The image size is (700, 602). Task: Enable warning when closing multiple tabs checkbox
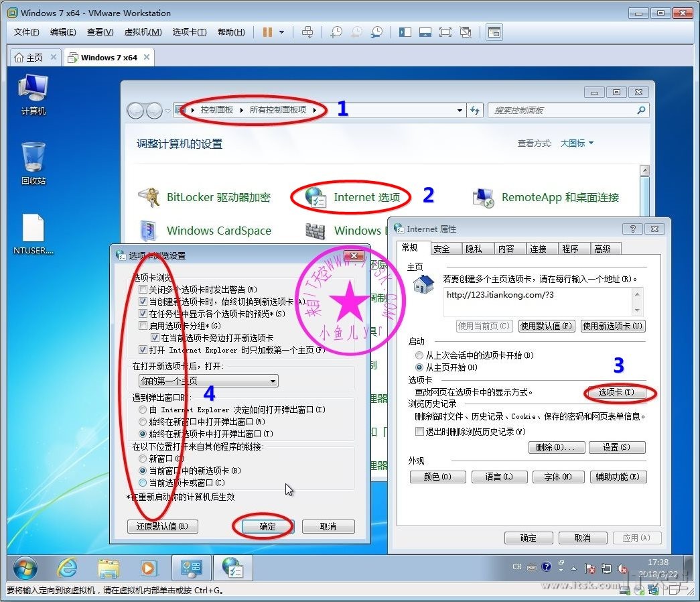(x=143, y=290)
